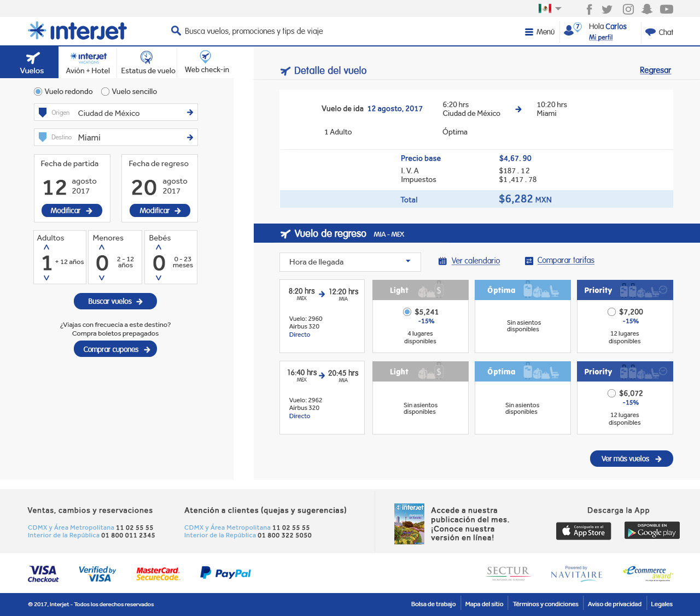The height and width of the screenshot is (616, 700).
Task: Open Hora de llegada dropdown
Action: (350, 262)
